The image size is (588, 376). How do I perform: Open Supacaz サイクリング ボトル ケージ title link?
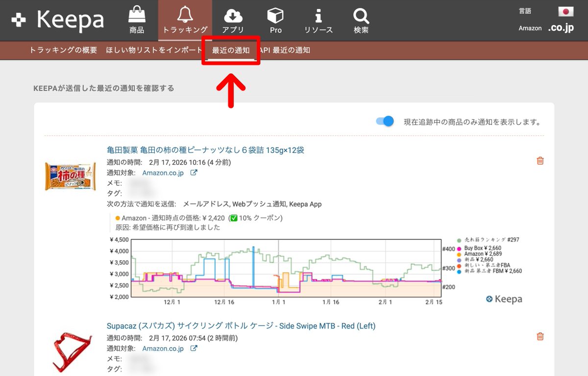coord(241,326)
